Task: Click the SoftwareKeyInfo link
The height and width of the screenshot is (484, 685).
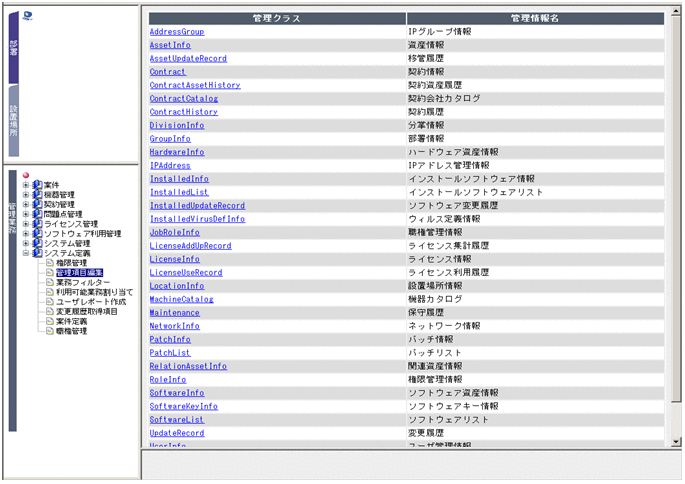Action: tap(184, 406)
